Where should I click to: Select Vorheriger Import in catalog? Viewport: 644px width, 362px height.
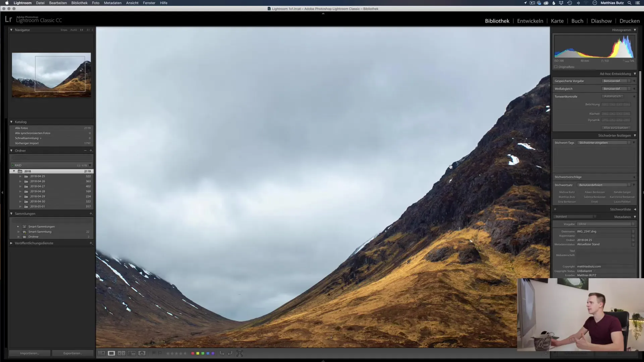click(x=51, y=143)
